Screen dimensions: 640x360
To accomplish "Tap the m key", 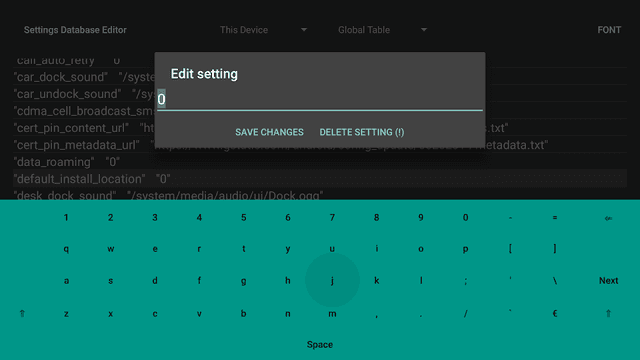I will 332,314.
